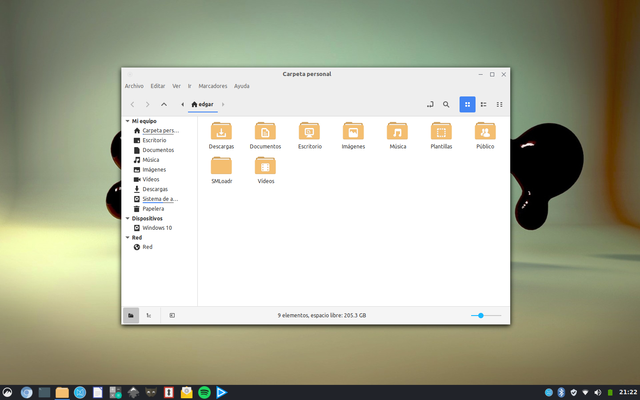Open the Archivo menu
Screen dimensions: 640x400
tap(134, 86)
